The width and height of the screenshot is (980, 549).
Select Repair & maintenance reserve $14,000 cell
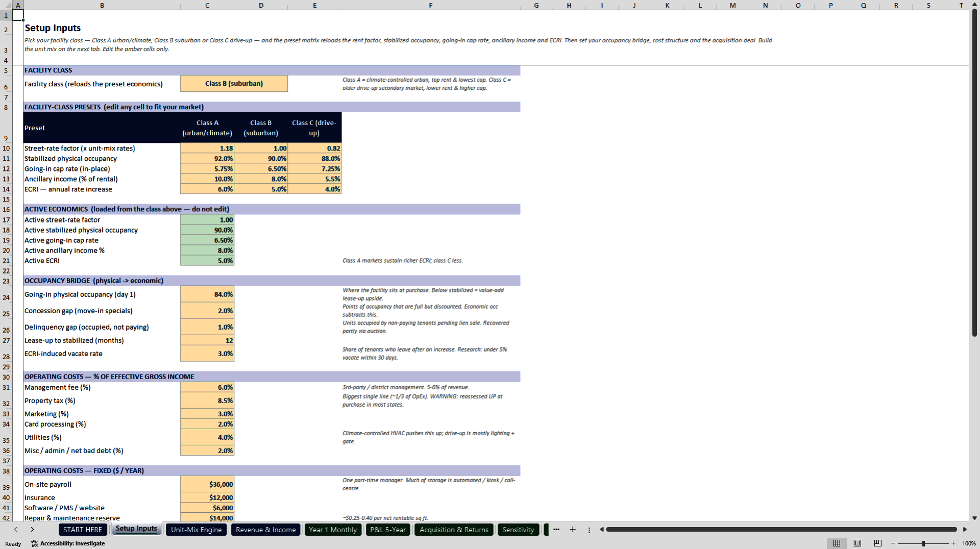click(x=207, y=517)
